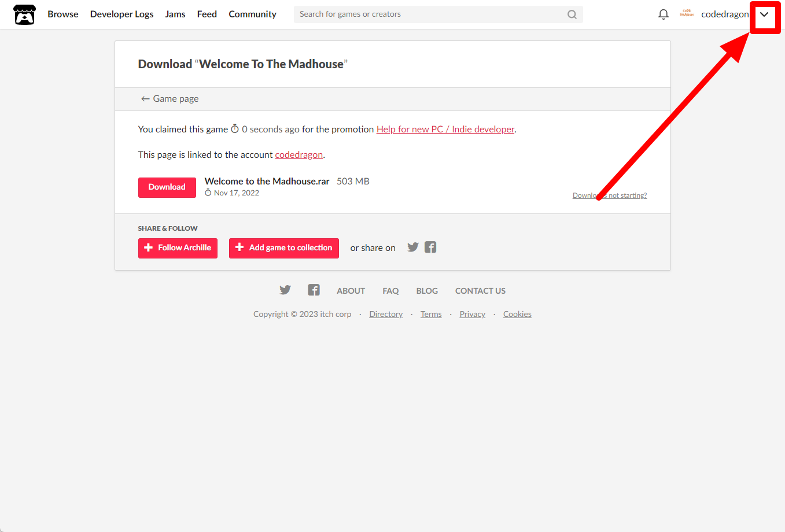Open the Browse menu item
785x532 pixels.
(x=63, y=14)
